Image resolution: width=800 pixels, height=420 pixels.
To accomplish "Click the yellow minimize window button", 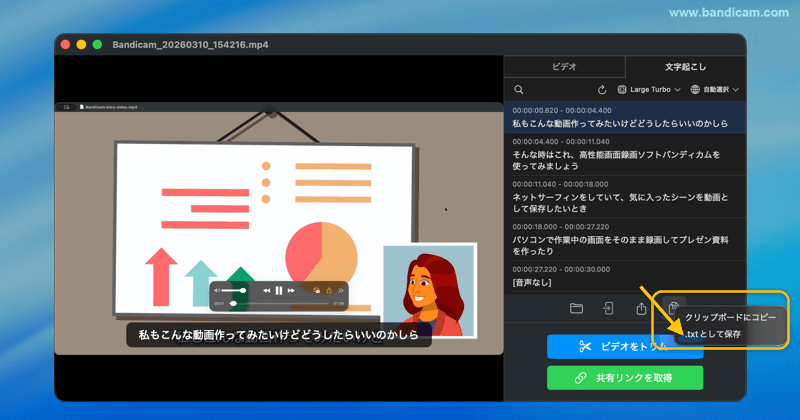I will (81, 45).
